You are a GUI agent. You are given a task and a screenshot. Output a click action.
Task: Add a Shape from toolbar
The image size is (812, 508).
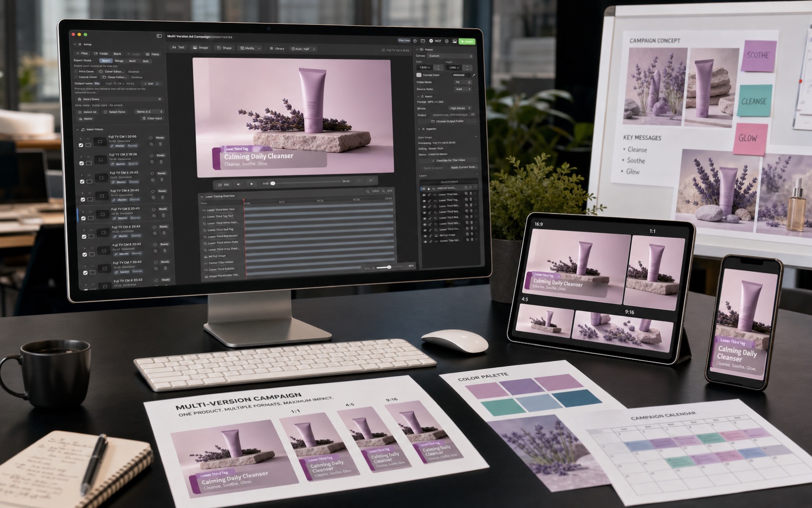coord(224,48)
